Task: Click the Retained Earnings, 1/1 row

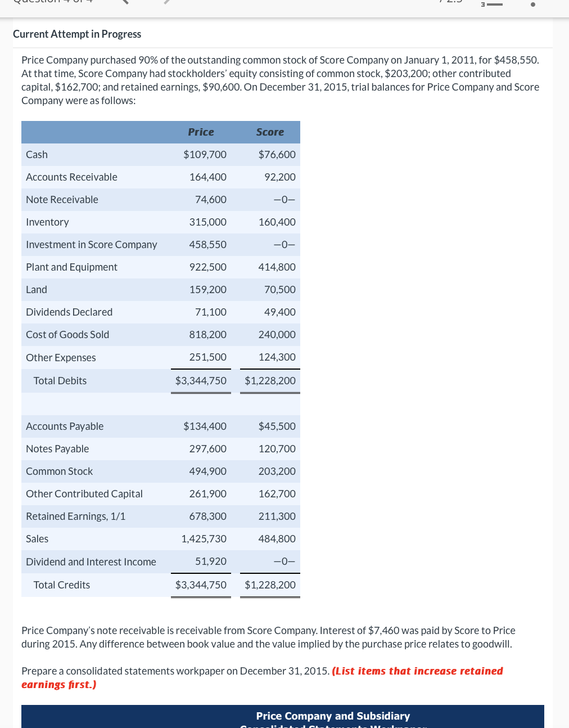Action: (x=75, y=516)
